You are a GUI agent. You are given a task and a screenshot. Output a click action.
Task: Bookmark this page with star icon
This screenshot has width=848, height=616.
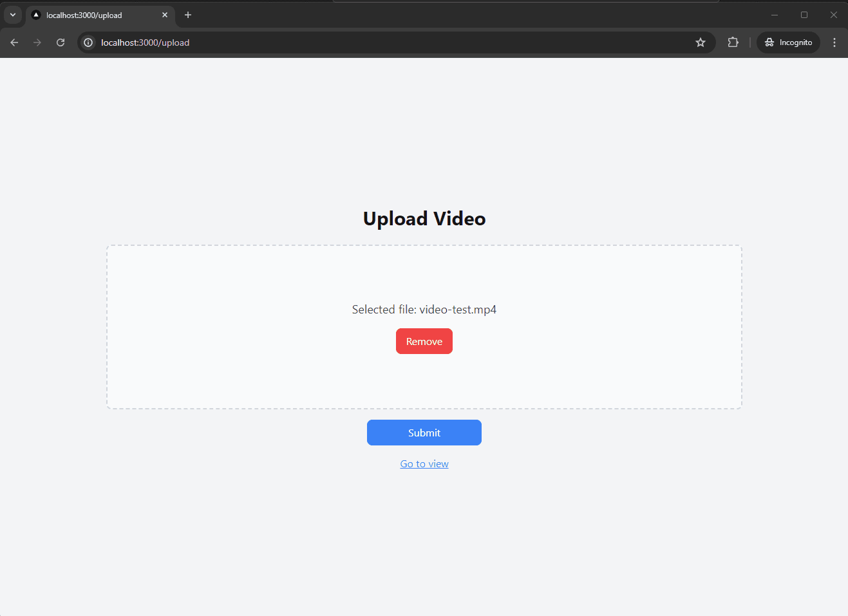(x=701, y=42)
